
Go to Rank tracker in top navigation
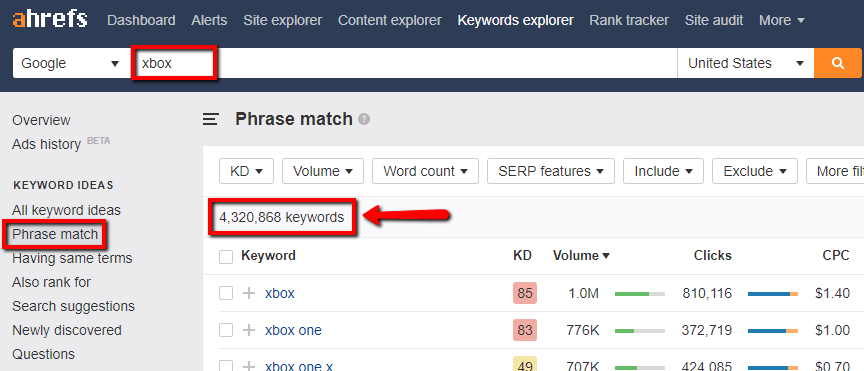[x=629, y=20]
